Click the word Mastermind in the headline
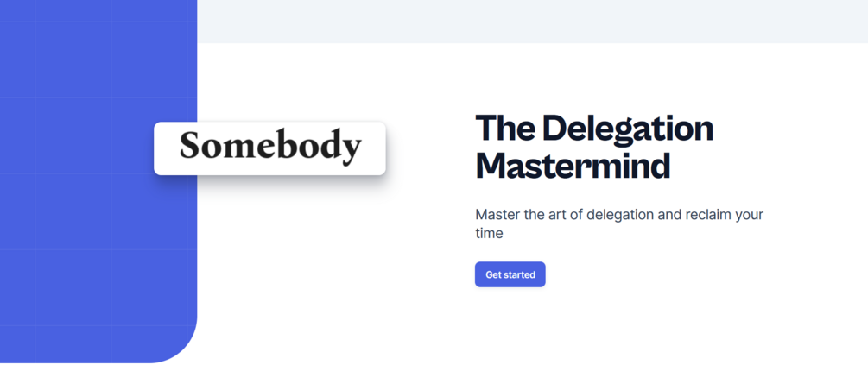The image size is (868, 390). pyautogui.click(x=573, y=165)
